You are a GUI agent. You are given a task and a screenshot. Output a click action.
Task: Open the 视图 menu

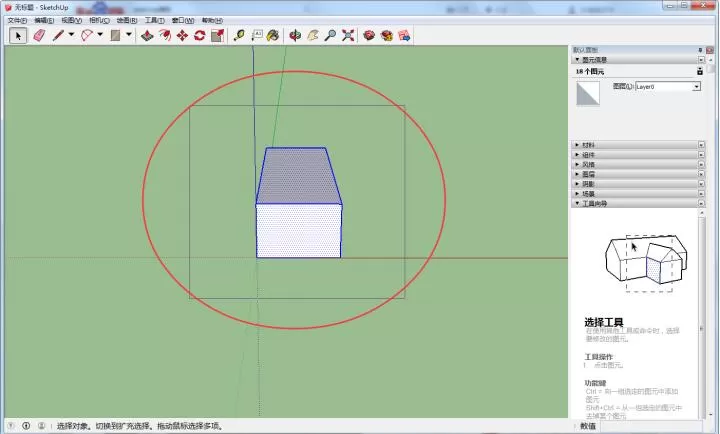pos(71,20)
